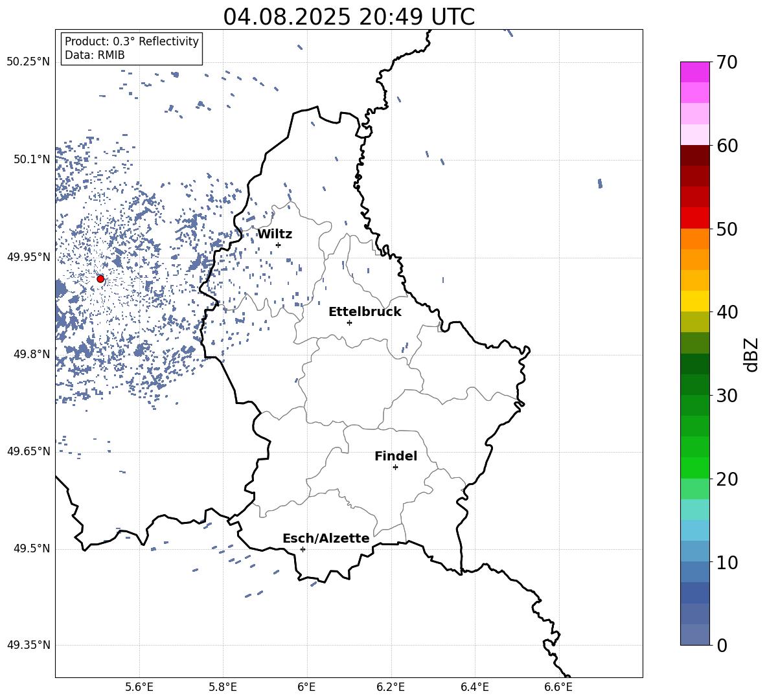Click the 49.35°N latitude label
The width and height of the screenshot is (767, 700).
29,645
